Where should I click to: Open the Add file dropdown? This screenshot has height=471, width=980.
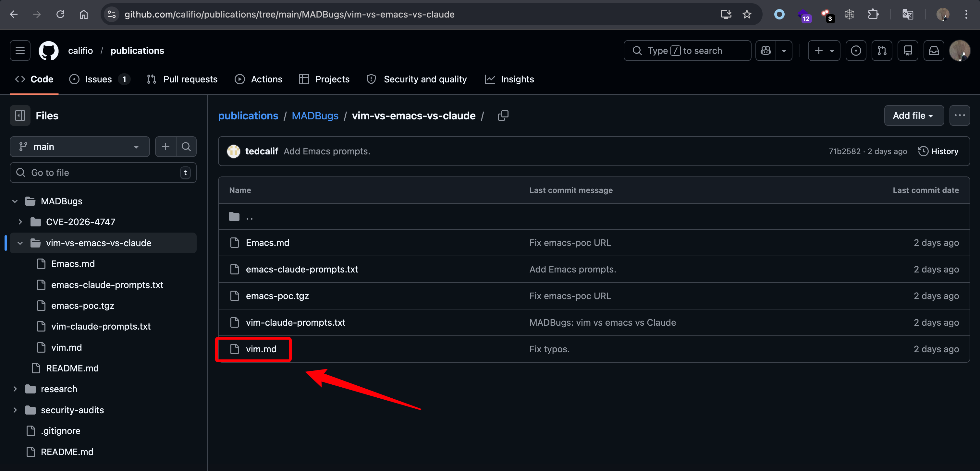913,115
